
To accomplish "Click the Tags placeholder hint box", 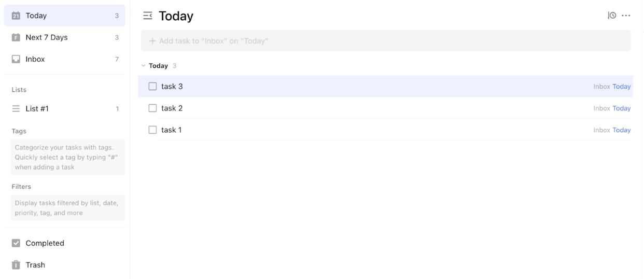I will pyautogui.click(x=68, y=157).
